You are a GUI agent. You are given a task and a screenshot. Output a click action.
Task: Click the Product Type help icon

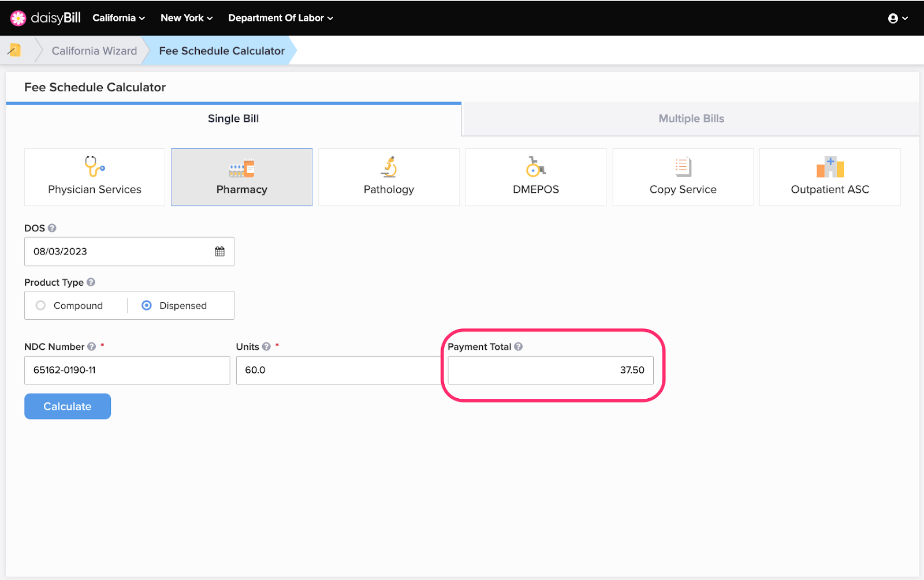click(91, 282)
